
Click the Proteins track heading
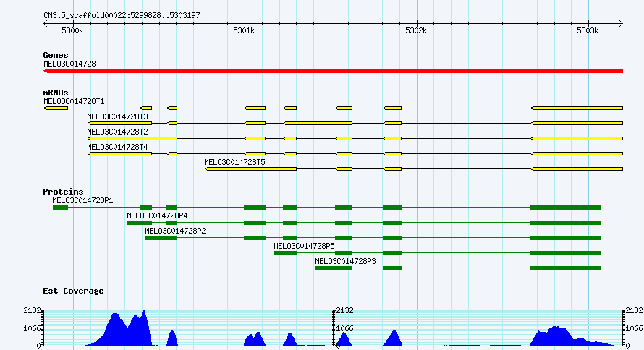tap(63, 192)
